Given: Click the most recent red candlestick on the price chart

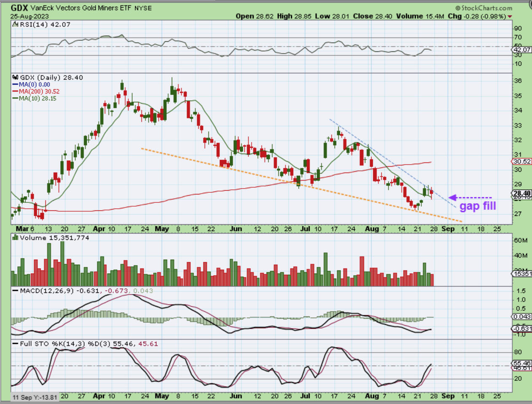Looking at the screenshot, I should pyautogui.click(x=431, y=192).
